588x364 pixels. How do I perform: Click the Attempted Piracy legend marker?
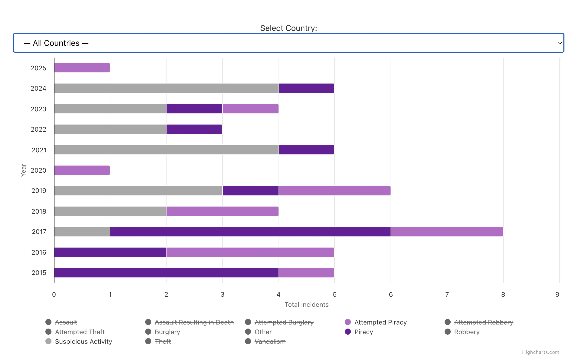[348, 322]
